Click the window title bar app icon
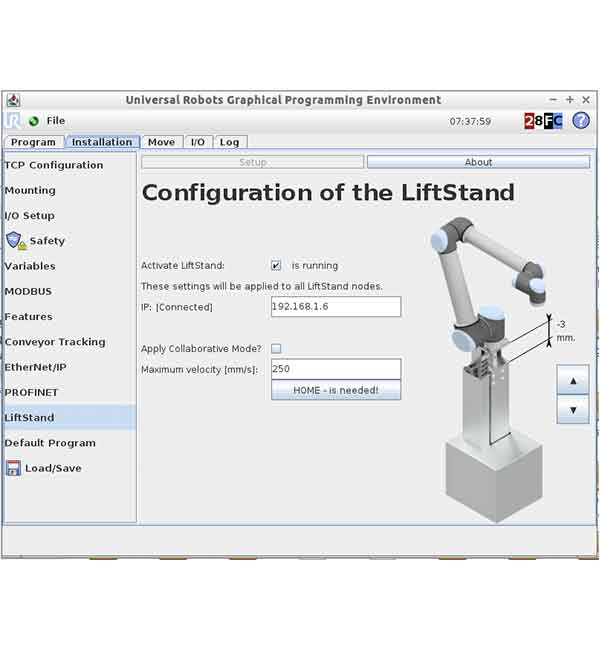This screenshot has height=650, width=600. pos(14,100)
